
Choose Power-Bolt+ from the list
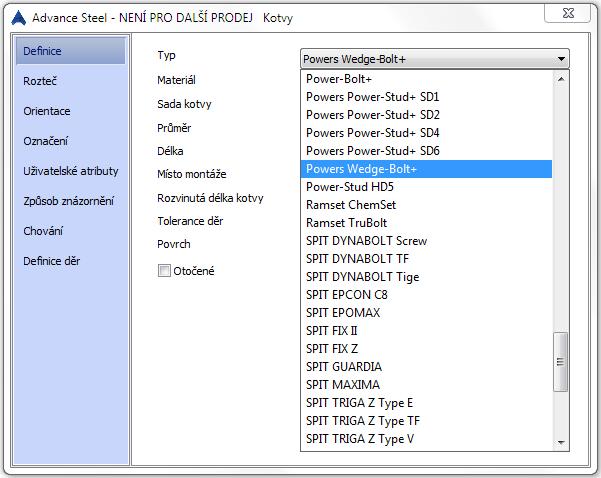[x=426, y=79]
